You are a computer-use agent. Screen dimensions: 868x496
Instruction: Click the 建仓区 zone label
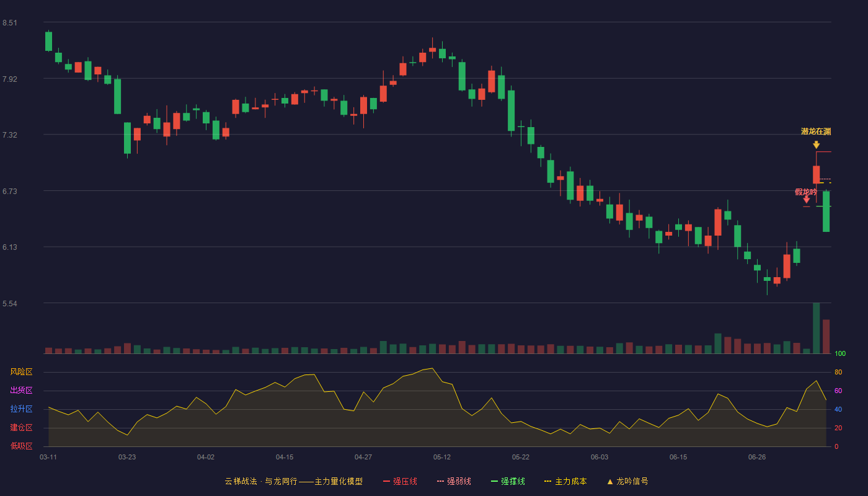21,428
